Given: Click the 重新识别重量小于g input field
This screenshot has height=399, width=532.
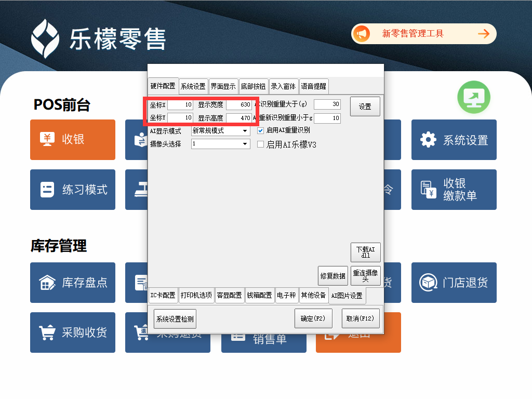Looking at the screenshot, I should [x=327, y=118].
